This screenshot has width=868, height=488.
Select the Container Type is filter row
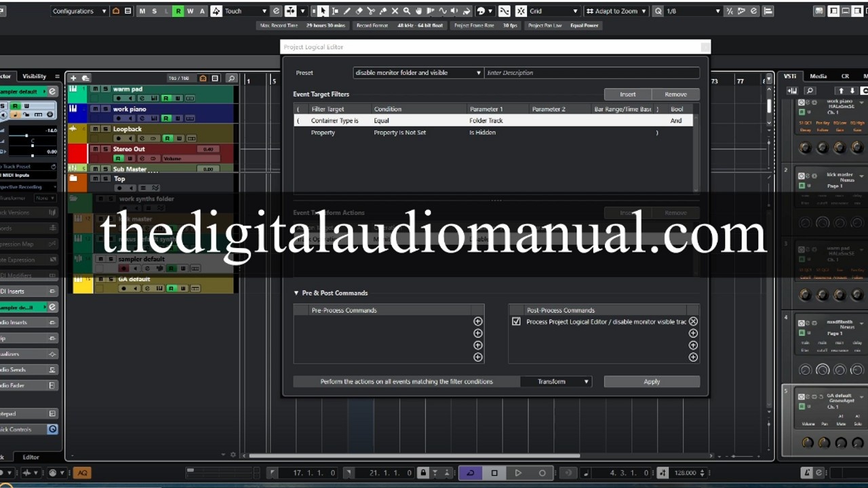pos(493,121)
